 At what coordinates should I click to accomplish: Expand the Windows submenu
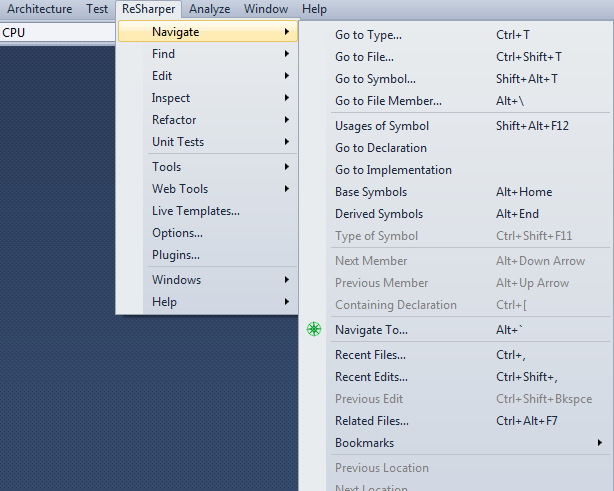point(208,280)
